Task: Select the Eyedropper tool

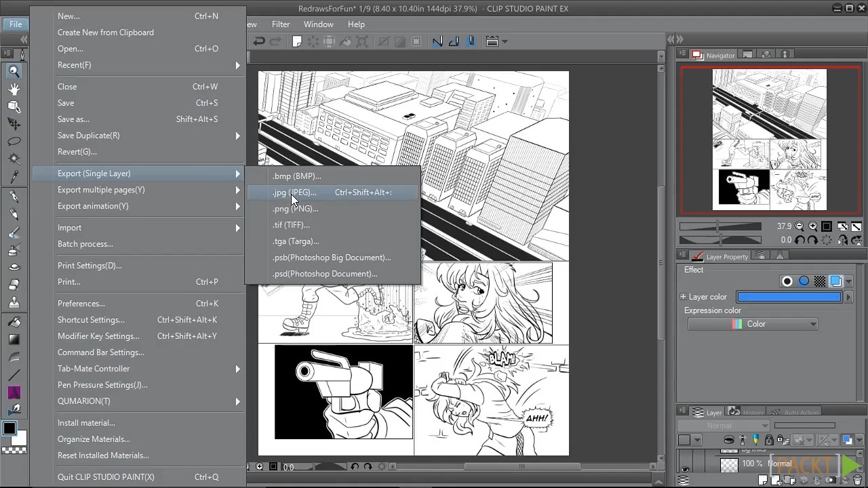Action: click(x=14, y=177)
